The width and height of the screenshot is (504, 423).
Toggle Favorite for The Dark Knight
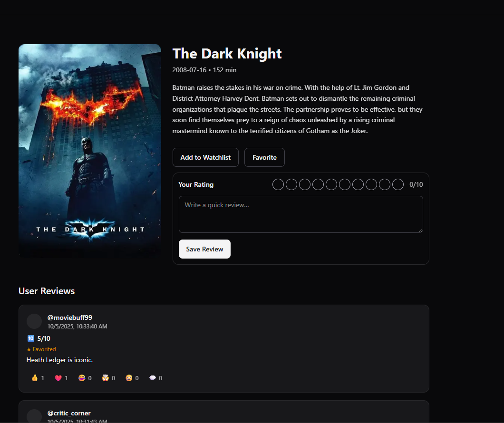point(264,157)
